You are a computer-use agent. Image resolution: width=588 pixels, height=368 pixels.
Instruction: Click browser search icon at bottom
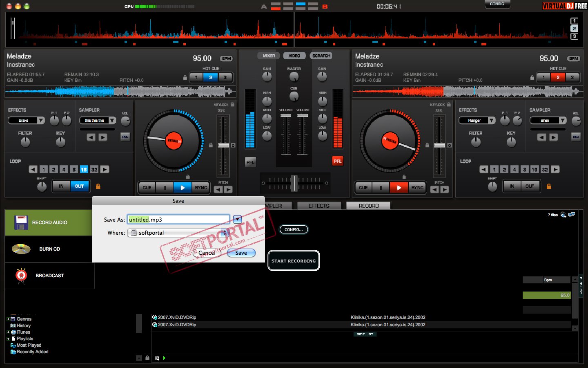pos(157,358)
